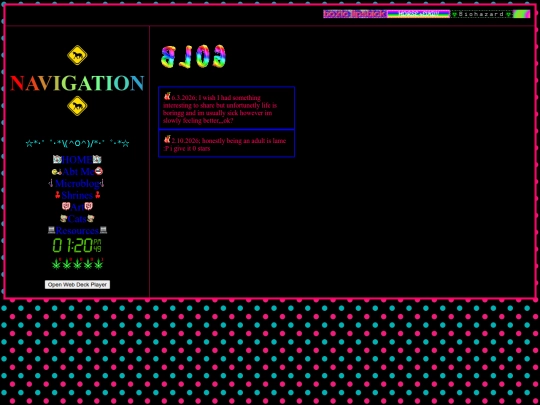The height and width of the screenshot is (405, 540).
Task: Click horse crossing sign above NAVIGATION
Action: [77, 55]
